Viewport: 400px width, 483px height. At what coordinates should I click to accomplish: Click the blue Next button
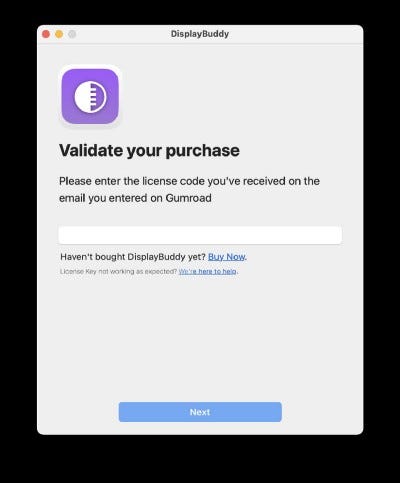pos(200,412)
